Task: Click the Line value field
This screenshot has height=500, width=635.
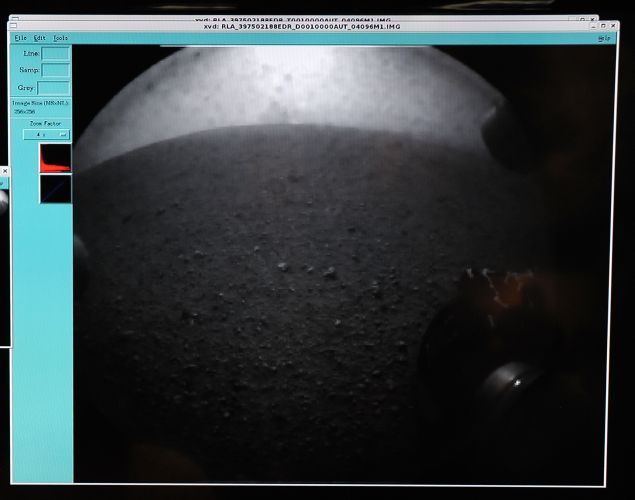Action: tap(56, 53)
